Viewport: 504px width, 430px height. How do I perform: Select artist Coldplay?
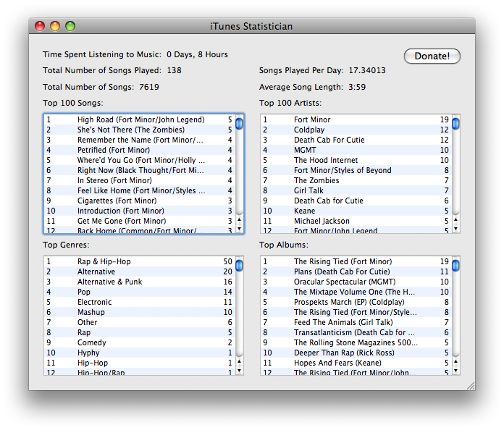356,130
